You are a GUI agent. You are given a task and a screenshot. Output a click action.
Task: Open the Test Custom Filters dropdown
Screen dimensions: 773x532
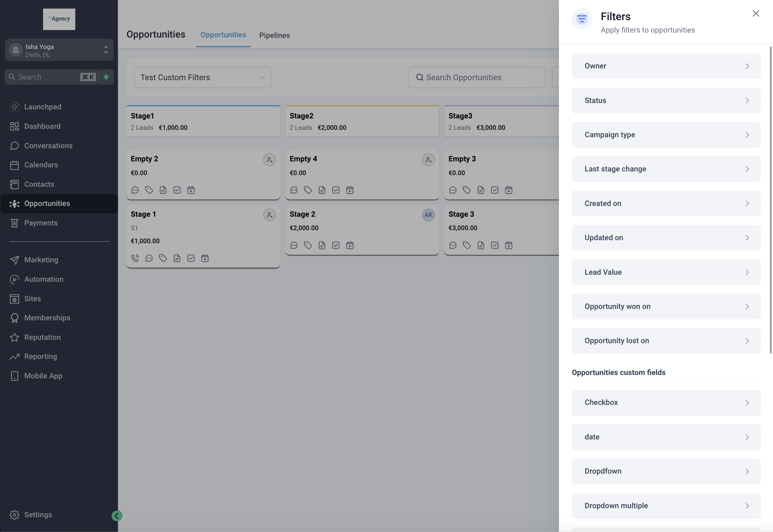coord(203,77)
